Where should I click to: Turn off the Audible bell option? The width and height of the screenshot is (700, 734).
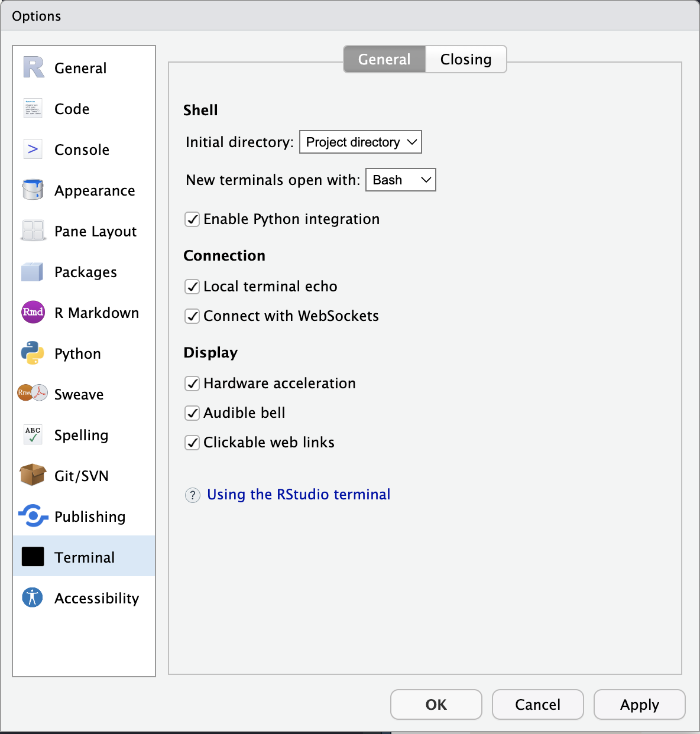click(x=192, y=413)
